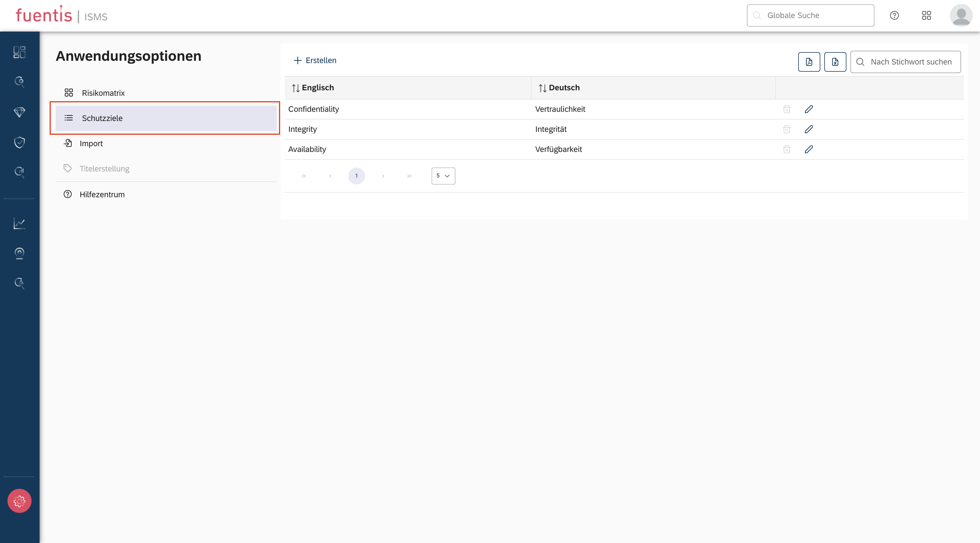Export table as PDF
980x543 pixels.
(x=809, y=62)
